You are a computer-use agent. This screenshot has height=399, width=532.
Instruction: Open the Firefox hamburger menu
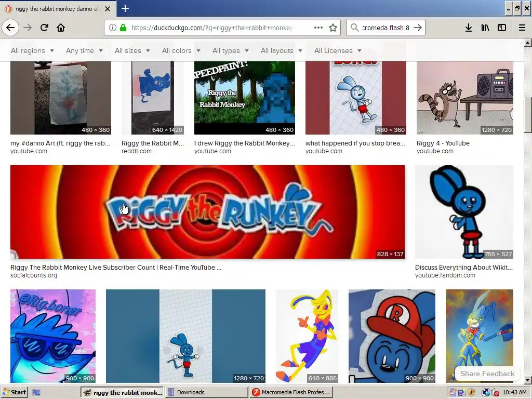522,28
